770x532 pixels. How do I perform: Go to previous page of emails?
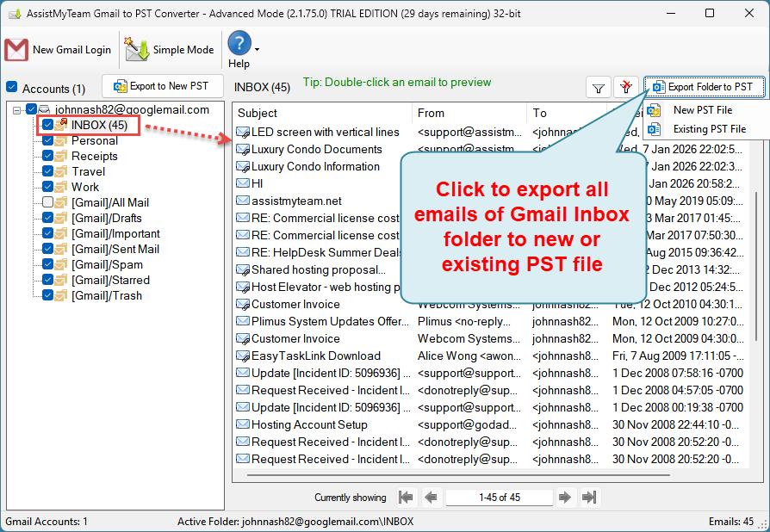(431, 498)
